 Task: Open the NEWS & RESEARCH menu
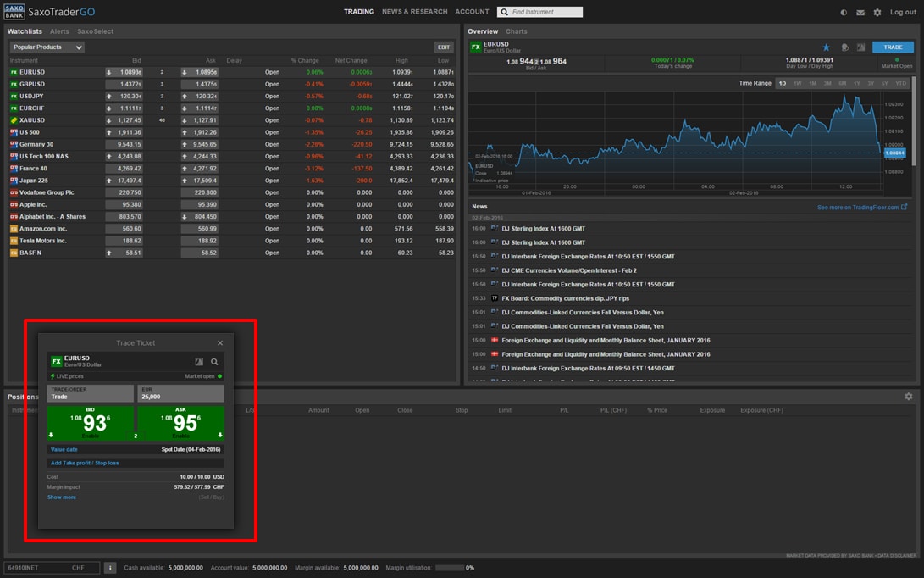pyautogui.click(x=415, y=12)
